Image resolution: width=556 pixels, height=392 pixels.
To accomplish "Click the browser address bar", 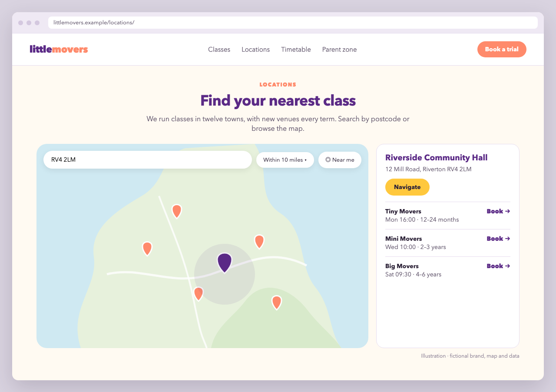I will click(293, 23).
